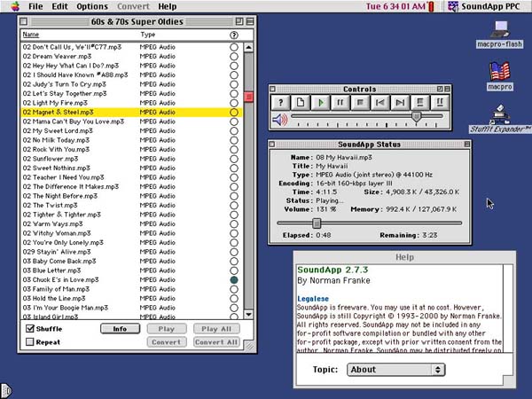Click the Play button in playlist window

pos(167,328)
